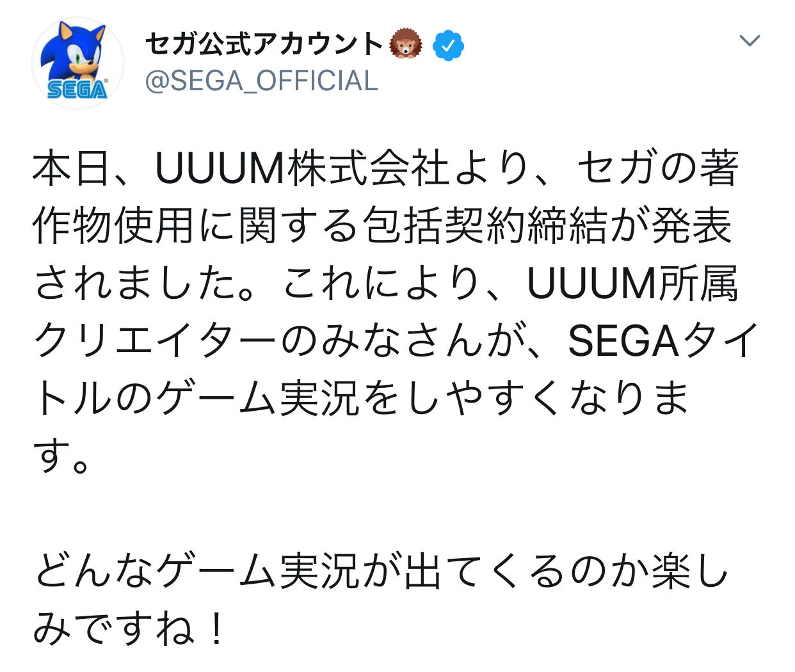This screenshot has height=672, width=795.
Task: Open the セガ公式アカウント display name
Action: (x=264, y=44)
